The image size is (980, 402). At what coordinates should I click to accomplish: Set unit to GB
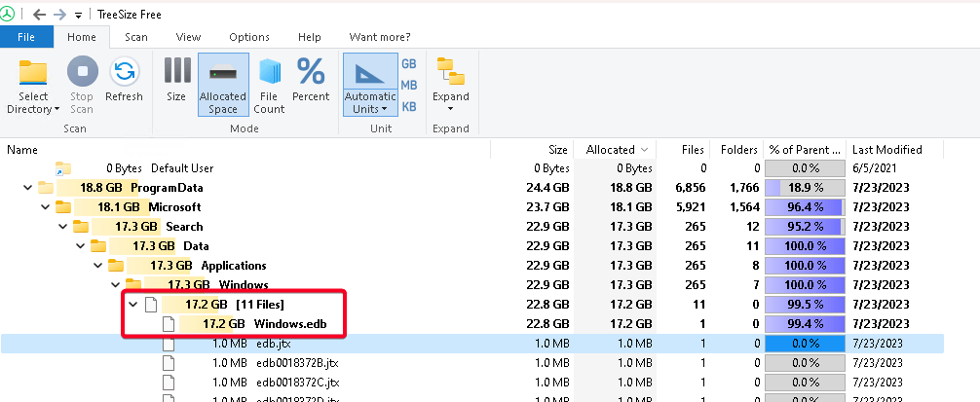409,64
